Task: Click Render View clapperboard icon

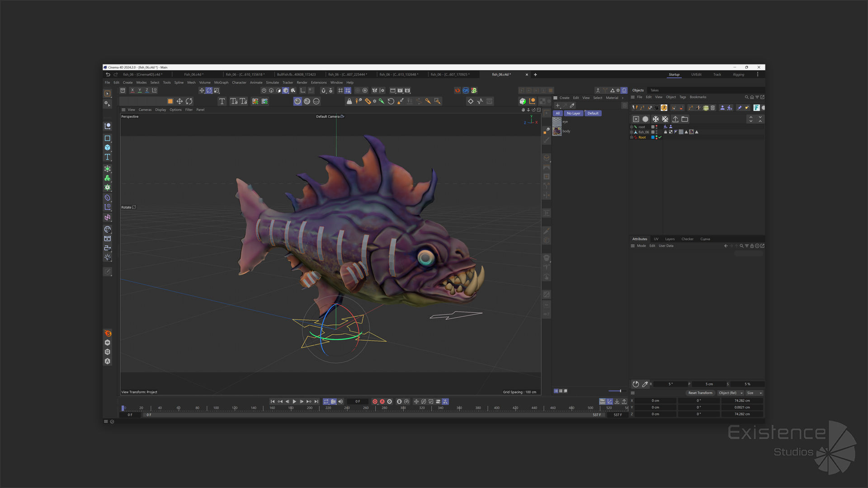Action: pyautogui.click(x=392, y=90)
